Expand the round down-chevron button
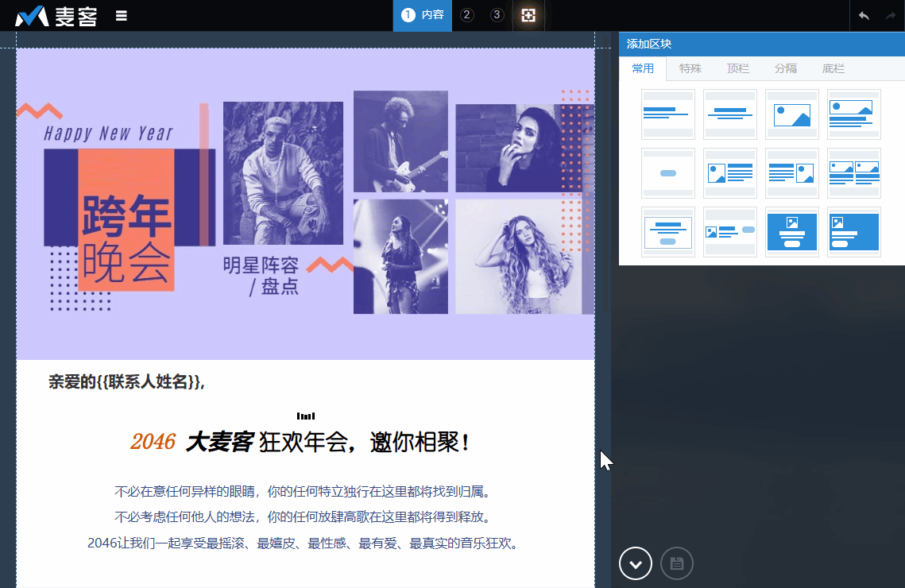Image resolution: width=905 pixels, height=588 pixels. (x=636, y=564)
